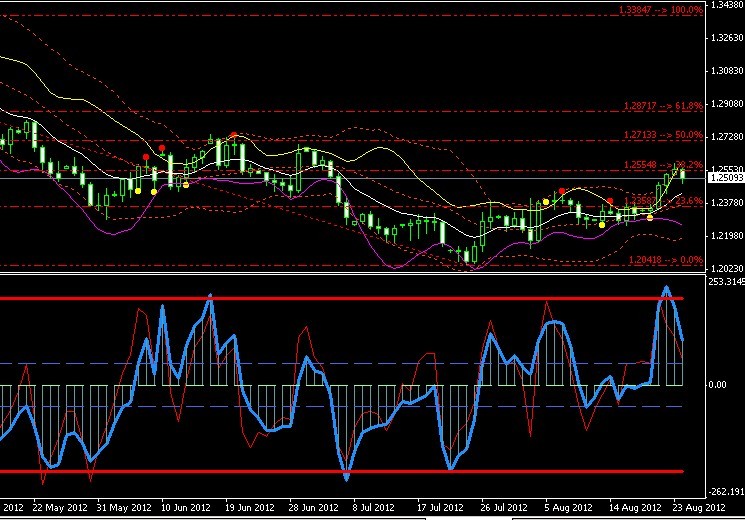Viewport: 745px width, 520px height.
Task: Click the 8 Jul 2012 date label
Action: [x=373, y=508]
